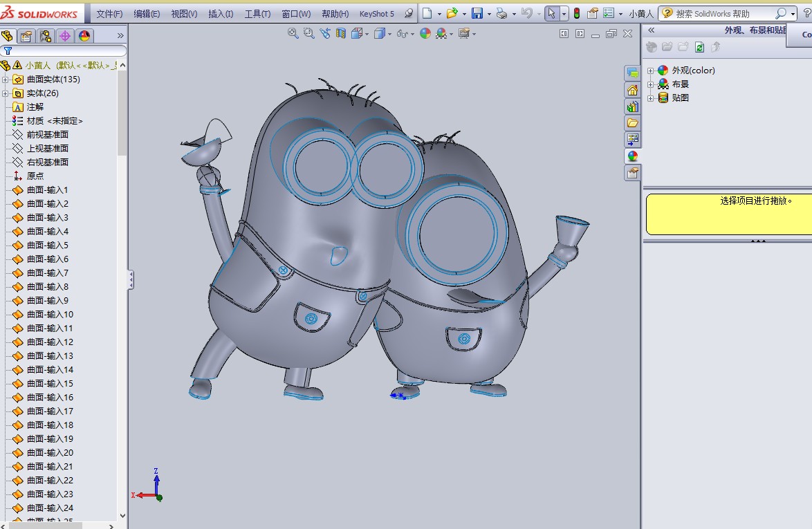The height and width of the screenshot is (529, 812).
Task: Click the Hide/Show Items glasses icon
Action: click(x=403, y=34)
